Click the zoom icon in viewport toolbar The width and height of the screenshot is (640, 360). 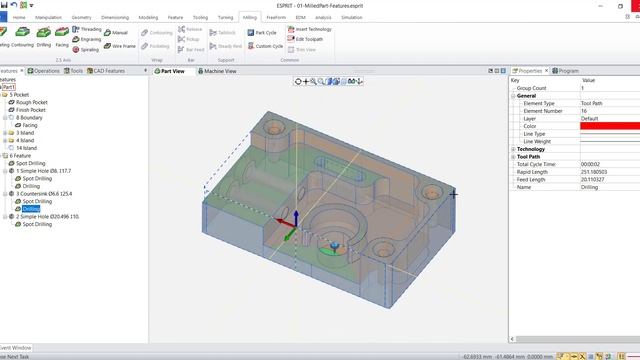pos(313,82)
